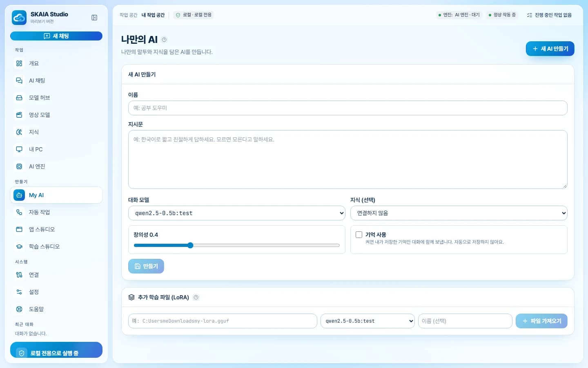Click the 학습 스튜디오 graduation cap icon
The width and height of the screenshot is (588, 368).
pos(19,247)
